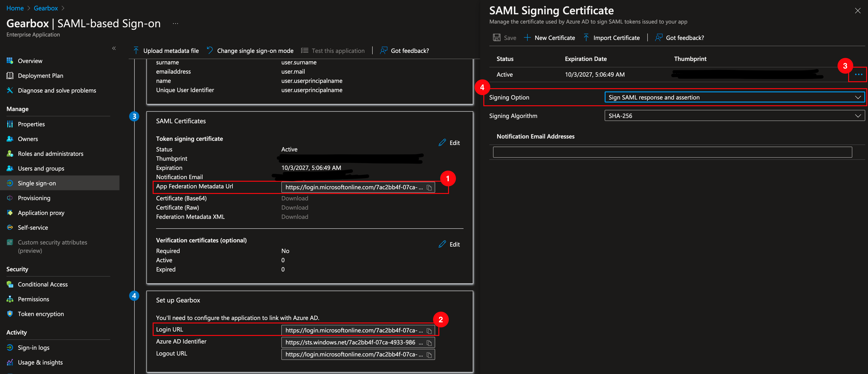Click the Expiration Date column header
Image resolution: width=868 pixels, height=374 pixels.
[x=586, y=59]
